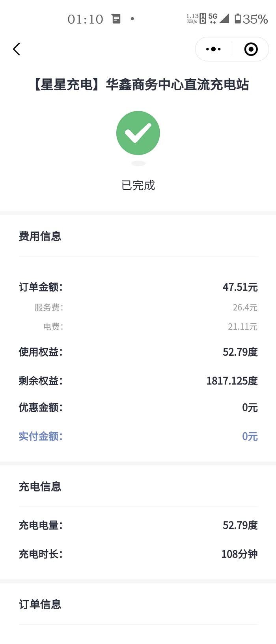Screen dimensions: 276x644
Task: Select the 订单信息 section header
Action: click(40, 604)
